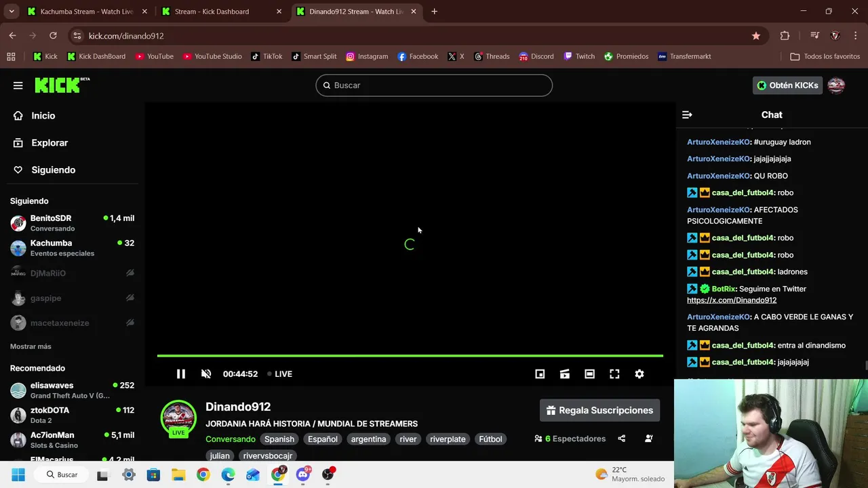The width and height of the screenshot is (868, 488).
Task: Click the video progress bar
Action: point(410,355)
